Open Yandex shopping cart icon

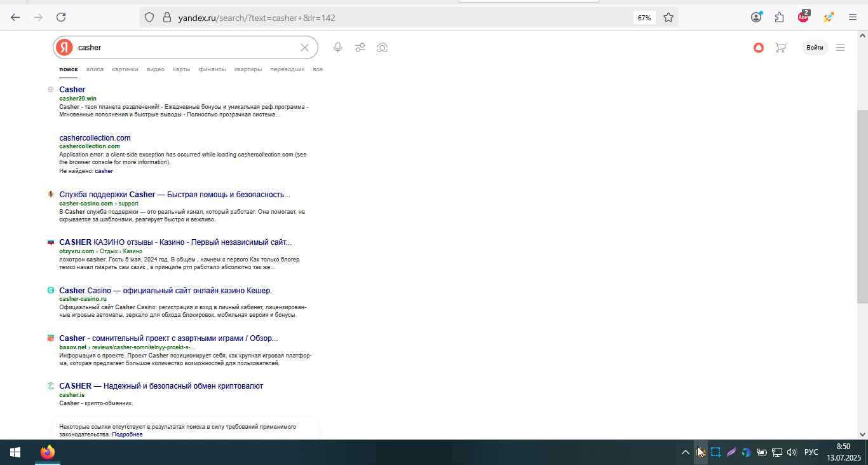(780, 48)
